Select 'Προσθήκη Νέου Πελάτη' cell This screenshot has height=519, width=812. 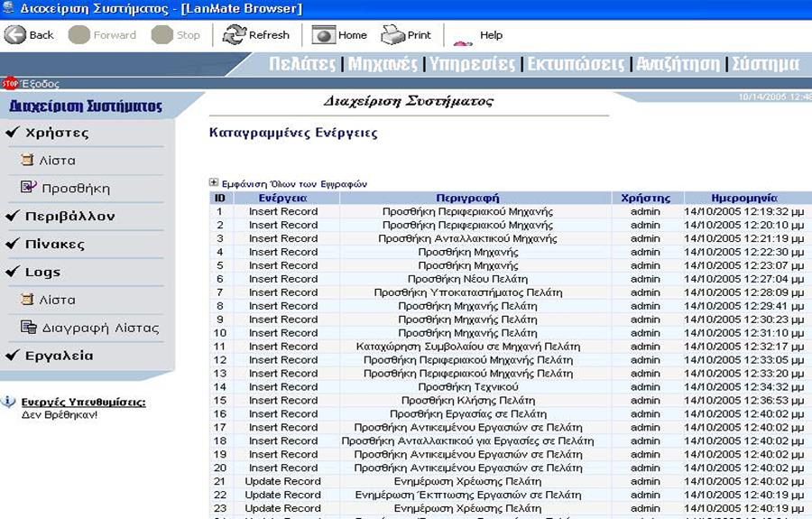467,279
